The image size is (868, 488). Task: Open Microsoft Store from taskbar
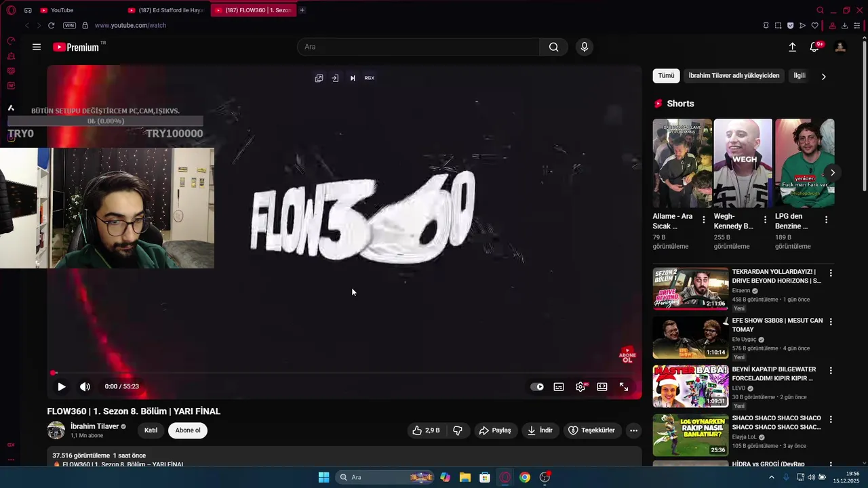[x=485, y=477]
